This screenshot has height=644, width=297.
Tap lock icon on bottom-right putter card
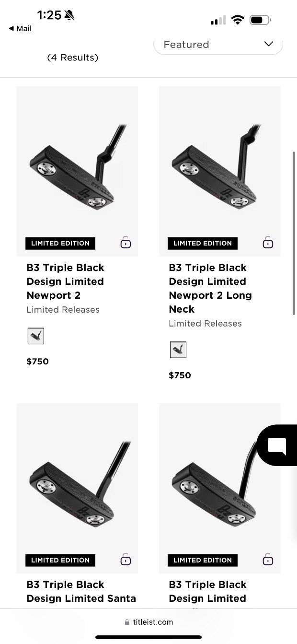(x=268, y=560)
